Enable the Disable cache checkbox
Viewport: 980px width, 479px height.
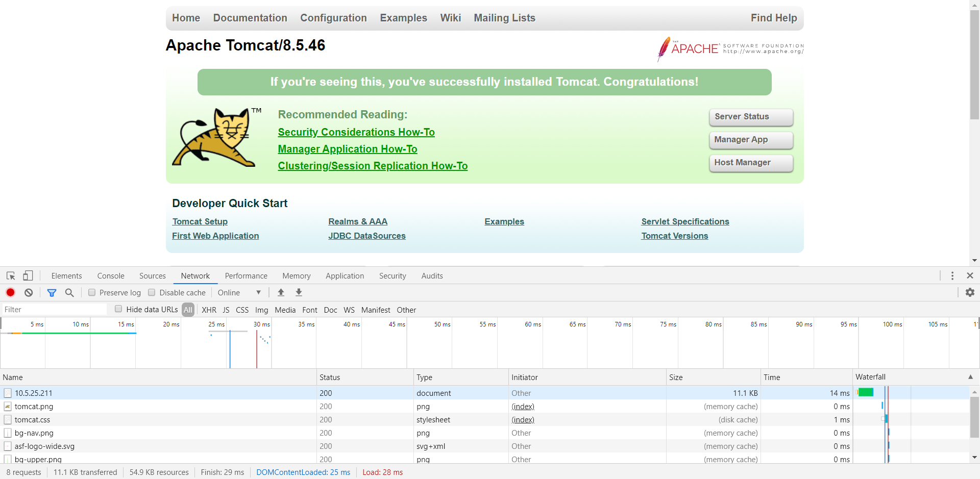tap(152, 292)
